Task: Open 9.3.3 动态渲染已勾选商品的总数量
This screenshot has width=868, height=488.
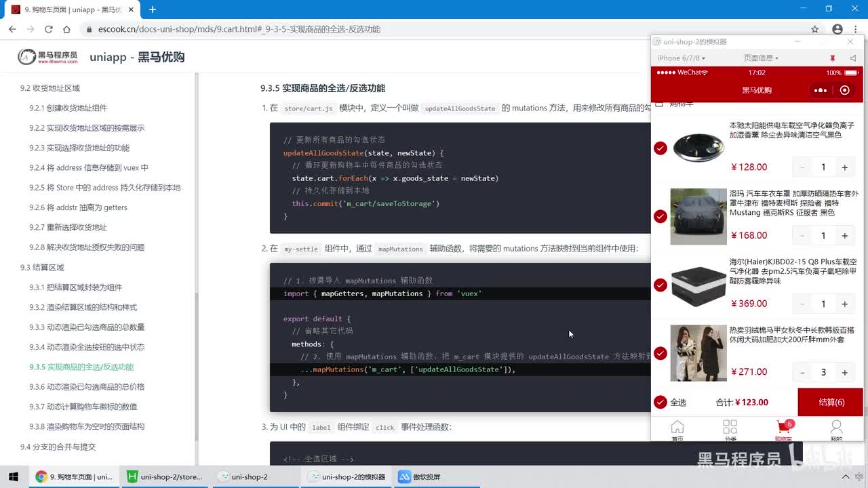Action: [87, 327]
